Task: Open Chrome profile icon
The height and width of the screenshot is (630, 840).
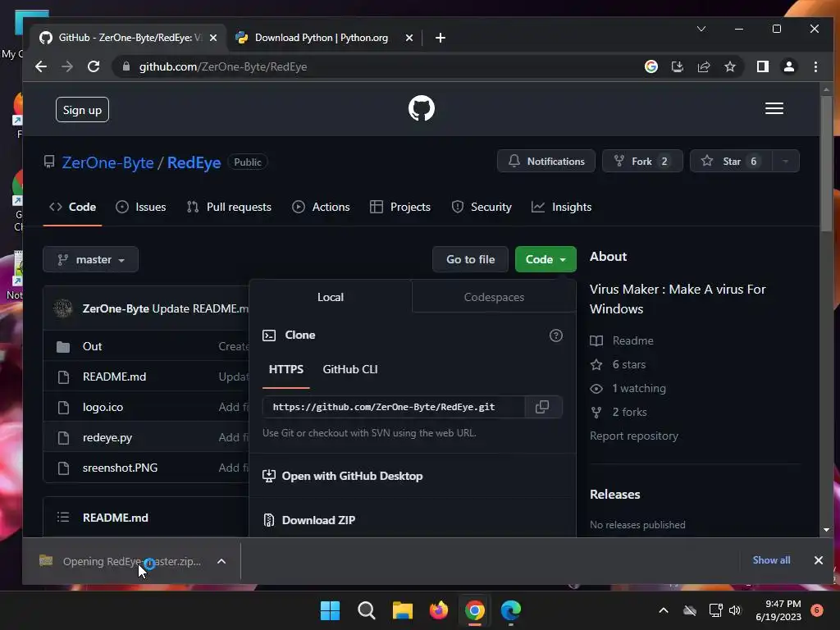Action: click(x=788, y=66)
